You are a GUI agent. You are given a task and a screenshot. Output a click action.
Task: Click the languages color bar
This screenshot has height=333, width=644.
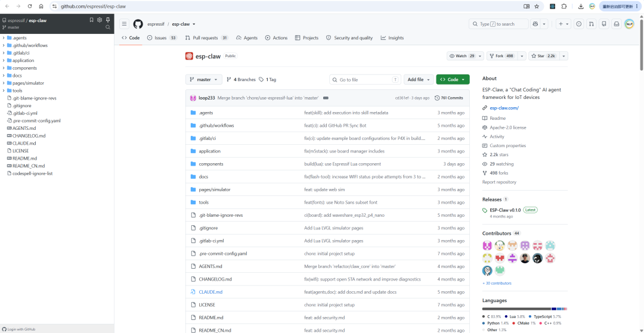click(525, 309)
